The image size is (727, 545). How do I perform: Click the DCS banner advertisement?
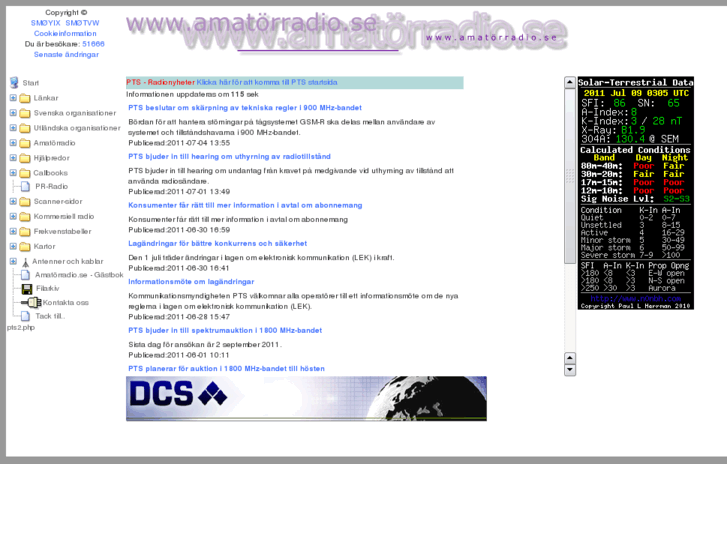point(306,398)
